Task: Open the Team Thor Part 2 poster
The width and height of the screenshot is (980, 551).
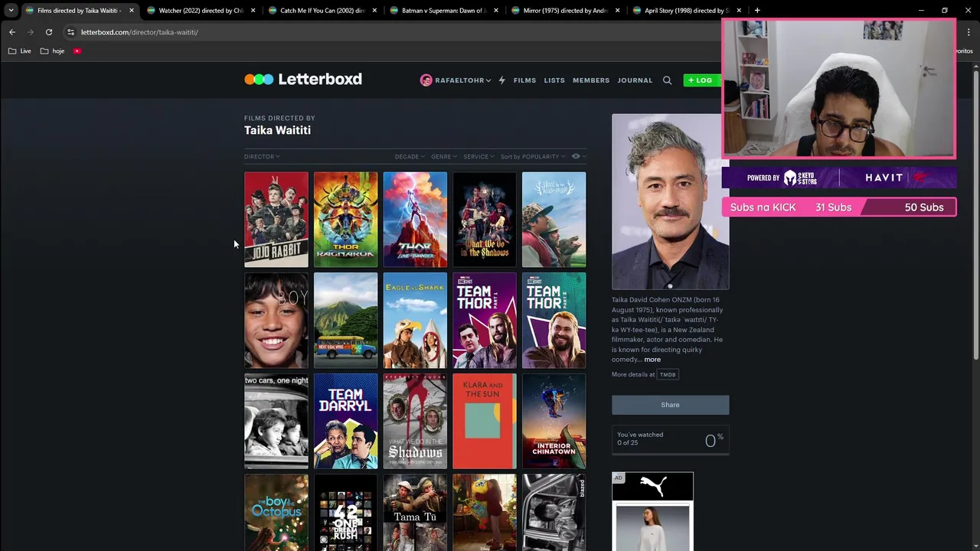Action: tap(554, 321)
